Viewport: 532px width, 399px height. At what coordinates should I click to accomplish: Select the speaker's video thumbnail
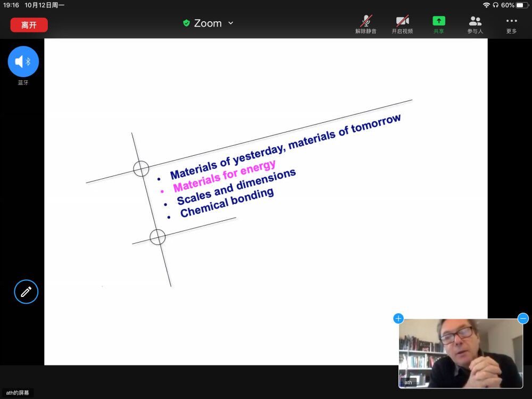[461, 353]
